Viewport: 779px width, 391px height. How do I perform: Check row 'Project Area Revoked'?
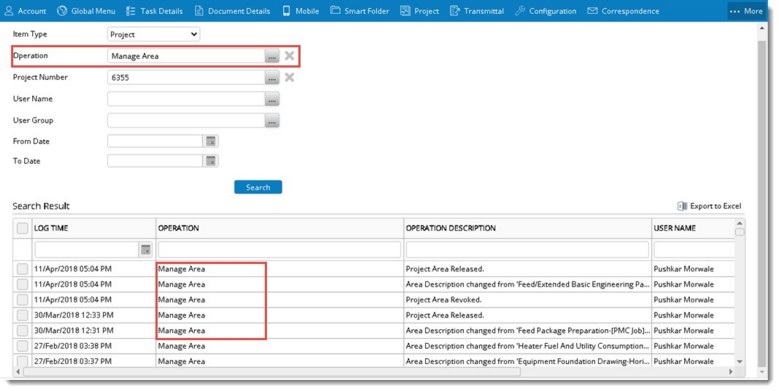pyautogui.click(x=22, y=300)
